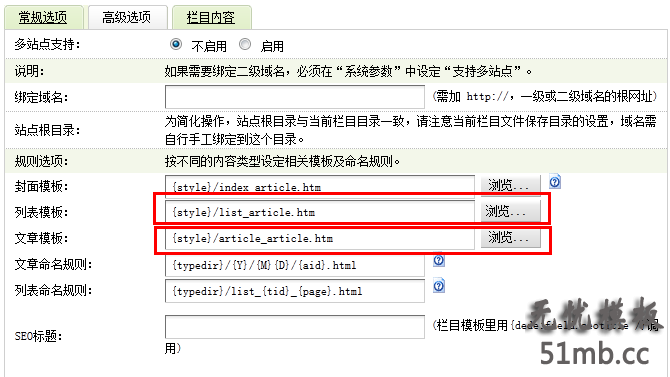Click the 文章模板 label
Screen dimensions: 670x377
click(x=41, y=238)
